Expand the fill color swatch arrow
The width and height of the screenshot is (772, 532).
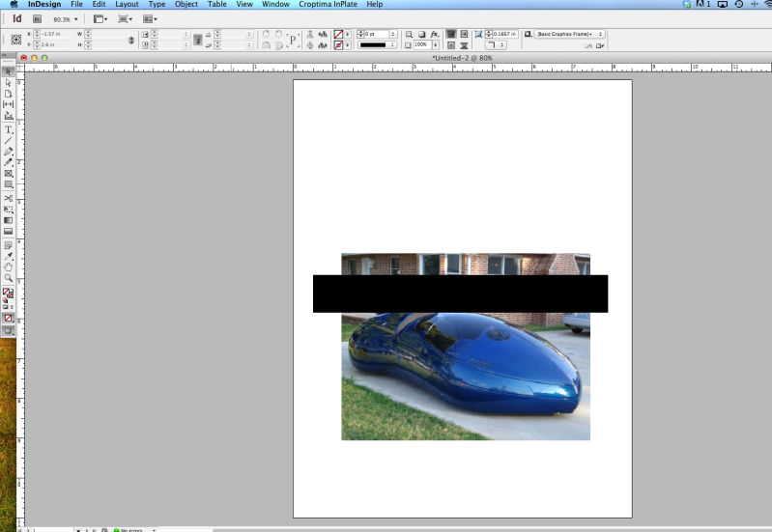[x=348, y=34]
